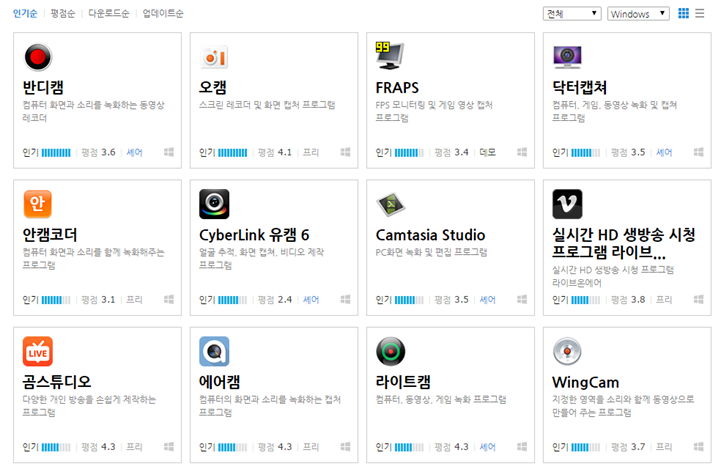Open the Windows platform dropdown
721x469 pixels.
[x=638, y=14]
